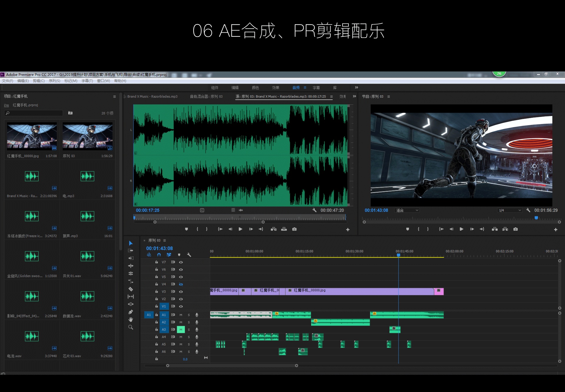This screenshot has width=565, height=392.
Task: Click the 序列 03 thumbnail in project bin
Action: pyautogui.click(x=87, y=136)
